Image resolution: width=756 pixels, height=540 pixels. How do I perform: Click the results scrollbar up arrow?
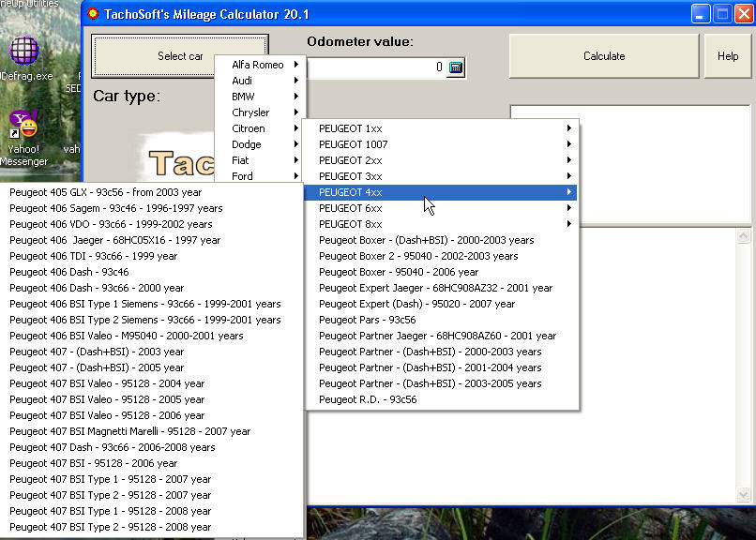click(743, 236)
